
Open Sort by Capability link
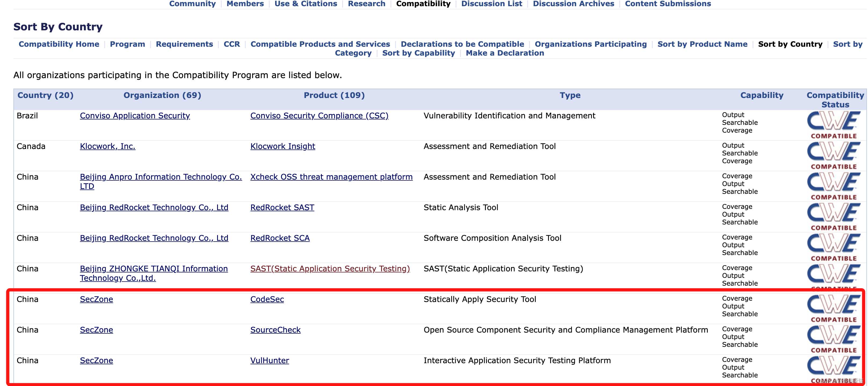coord(418,53)
